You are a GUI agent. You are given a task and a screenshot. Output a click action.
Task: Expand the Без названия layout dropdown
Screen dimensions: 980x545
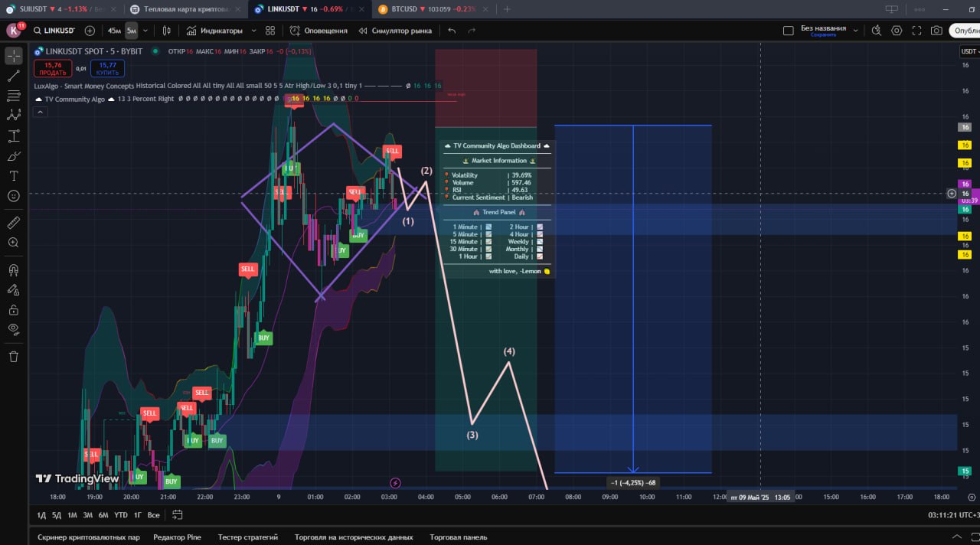pyautogui.click(x=857, y=31)
